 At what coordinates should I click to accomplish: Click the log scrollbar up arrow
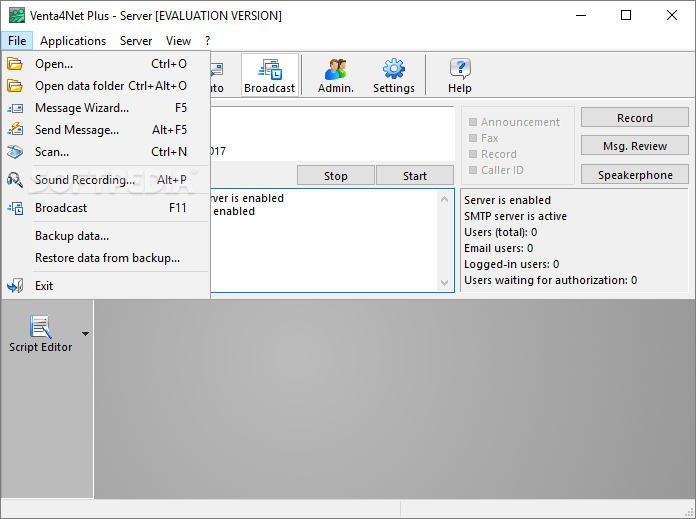tap(444, 199)
